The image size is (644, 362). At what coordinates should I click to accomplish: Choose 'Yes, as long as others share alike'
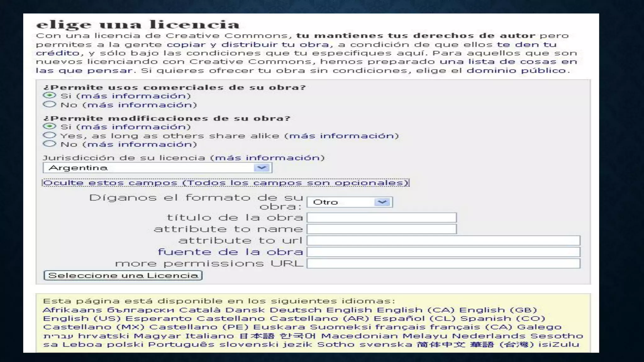[49, 135]
